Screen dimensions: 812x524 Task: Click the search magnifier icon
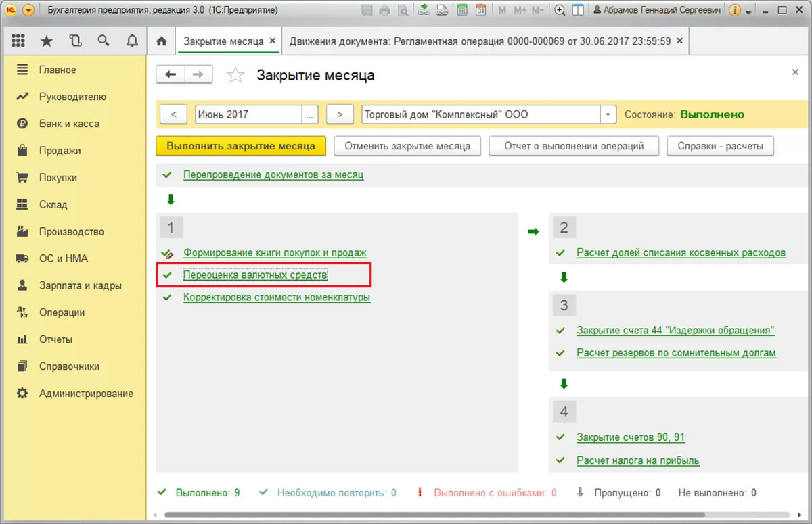pyautogui.click(x=104, y=41)
